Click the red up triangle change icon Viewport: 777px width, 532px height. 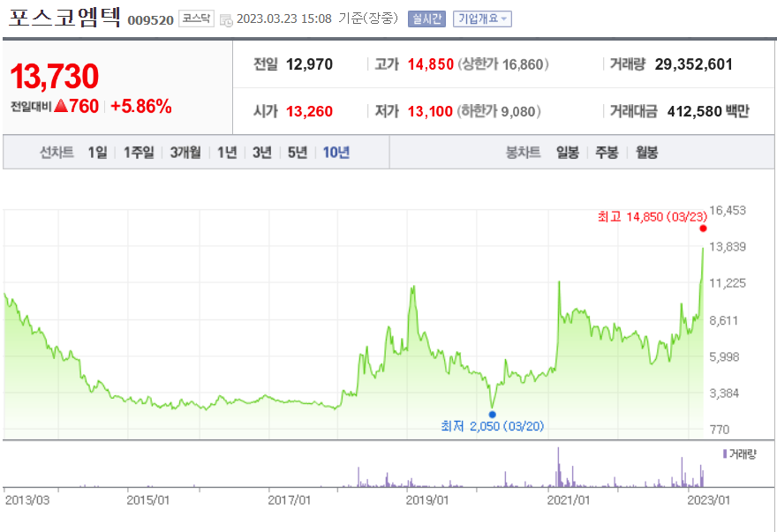tap(60, 106)
